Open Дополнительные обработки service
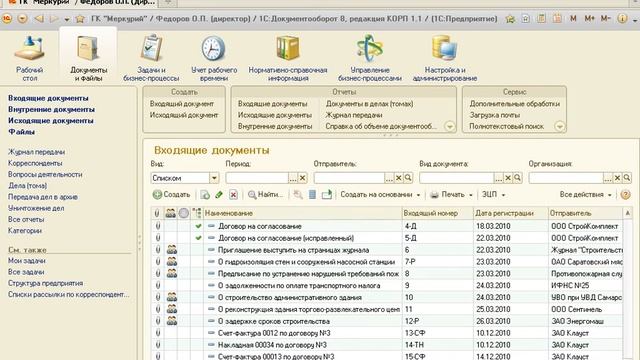This screenshot has height=360, width=640. click(x=514, y=104)
